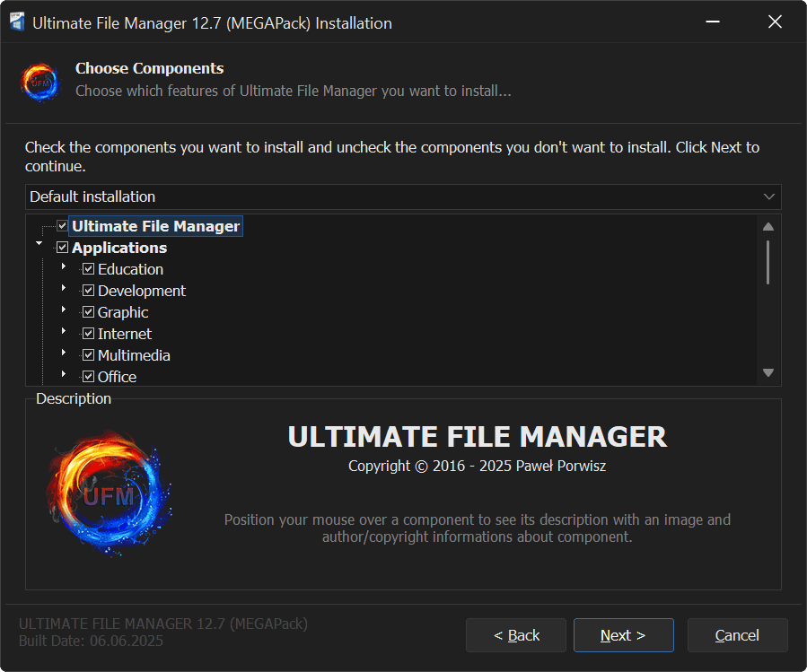Click the UFM logo in the header
The width and height of the screenshot is (807, 672).
tap(39, 81)
